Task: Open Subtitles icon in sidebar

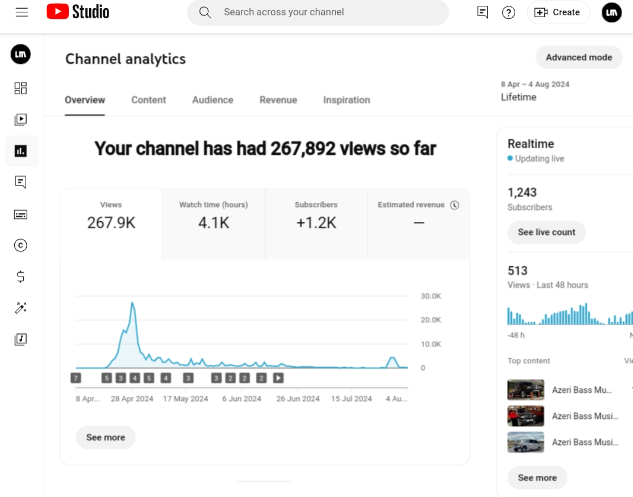Action: tap(21, 214)
